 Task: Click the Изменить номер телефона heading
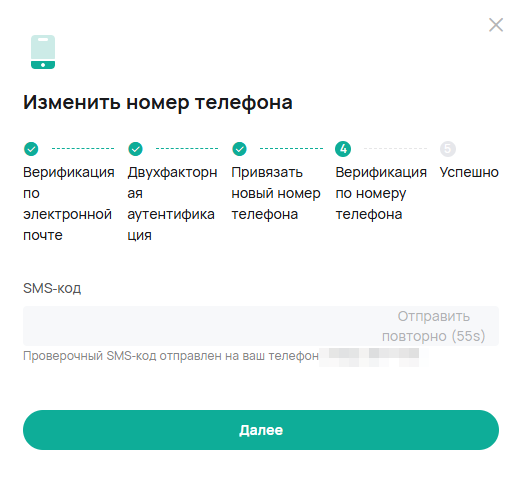tap(158, 102)
